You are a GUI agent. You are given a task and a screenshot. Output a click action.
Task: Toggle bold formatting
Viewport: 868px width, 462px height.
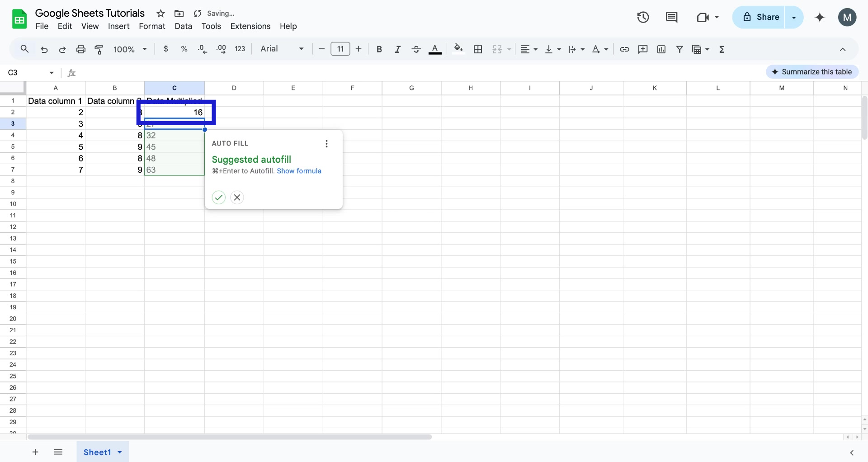pyautogui.click(x=379, y=49)
